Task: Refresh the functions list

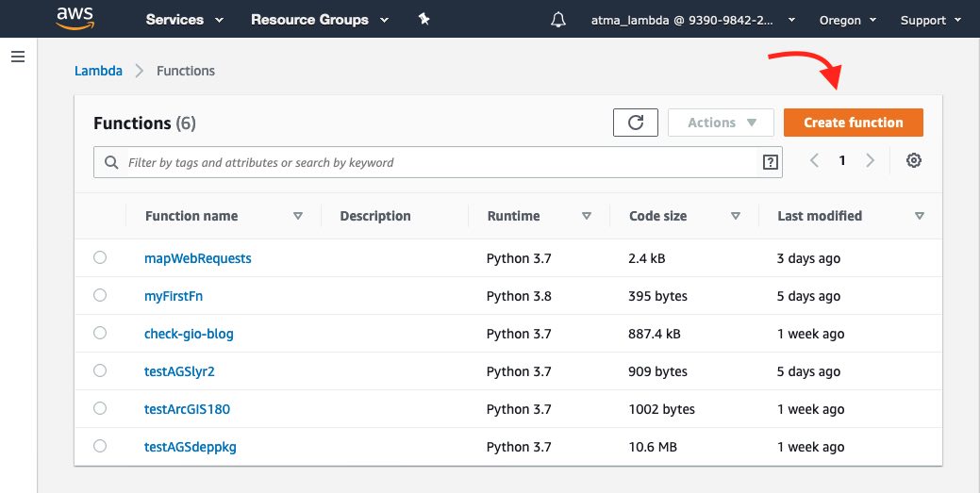Action: [636, 123]
